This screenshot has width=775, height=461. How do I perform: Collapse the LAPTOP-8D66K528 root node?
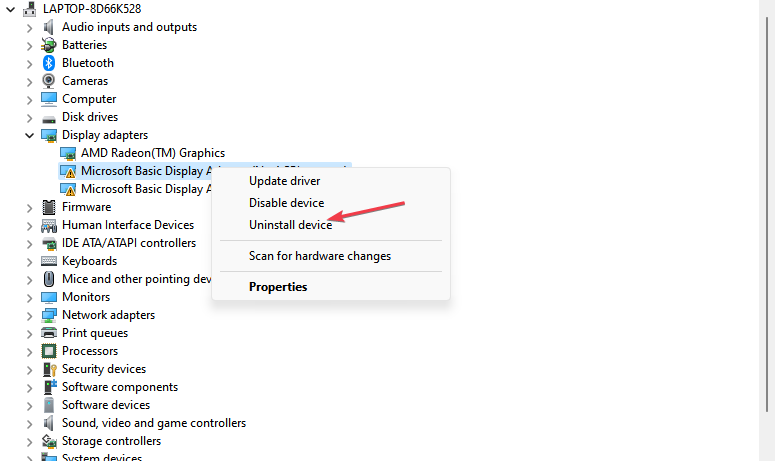[10, 9]
